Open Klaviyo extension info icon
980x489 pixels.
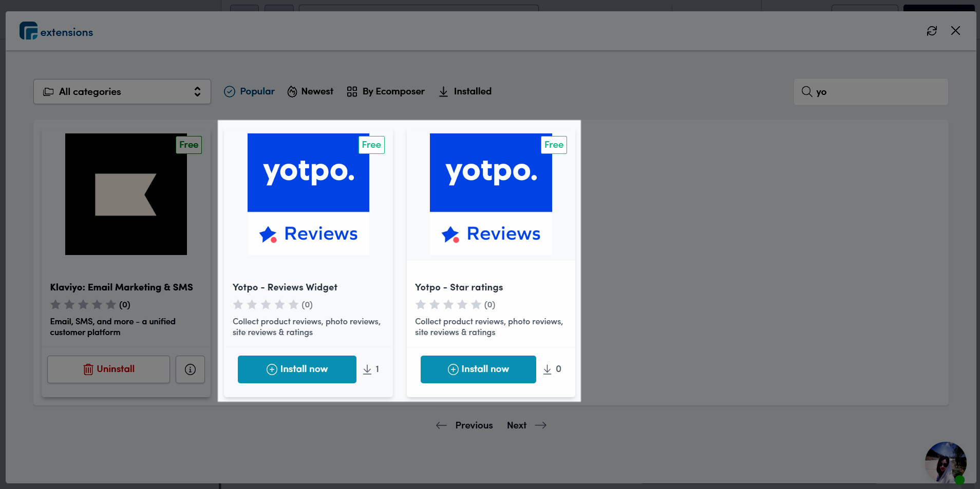(190, 369)
